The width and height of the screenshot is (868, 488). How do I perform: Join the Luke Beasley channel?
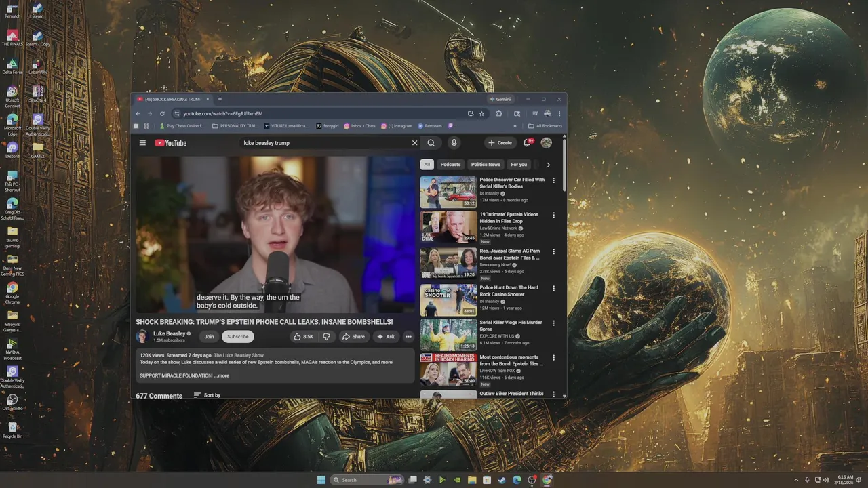click(209, 337)
